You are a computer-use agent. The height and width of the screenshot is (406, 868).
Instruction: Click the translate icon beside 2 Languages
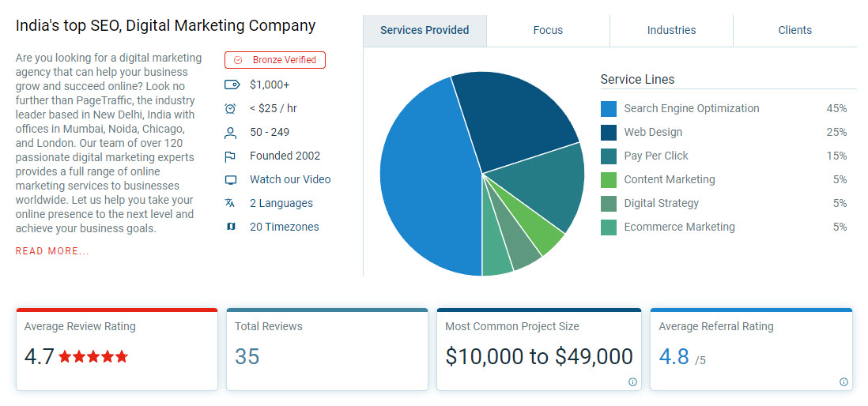coord(231,203)
